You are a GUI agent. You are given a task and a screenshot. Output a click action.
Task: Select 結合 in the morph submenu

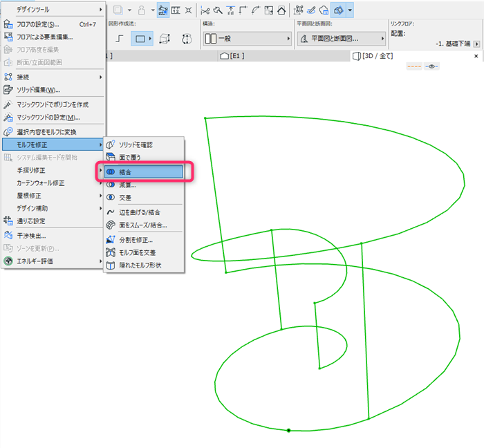point(144,172)
